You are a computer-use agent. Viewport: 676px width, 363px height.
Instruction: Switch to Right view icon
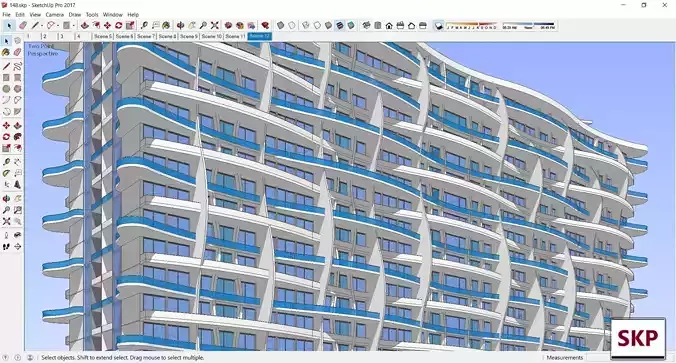click(x=400, y=25)
